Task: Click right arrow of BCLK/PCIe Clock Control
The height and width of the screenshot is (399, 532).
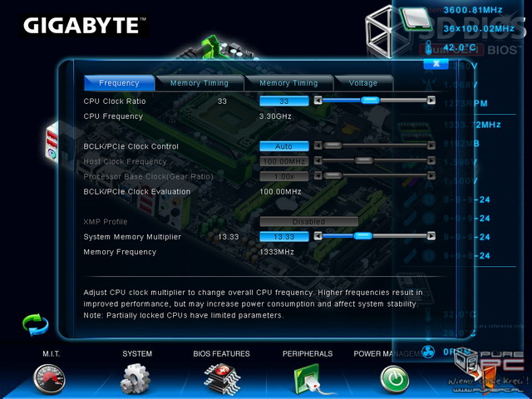Action: tap(431, 145)
